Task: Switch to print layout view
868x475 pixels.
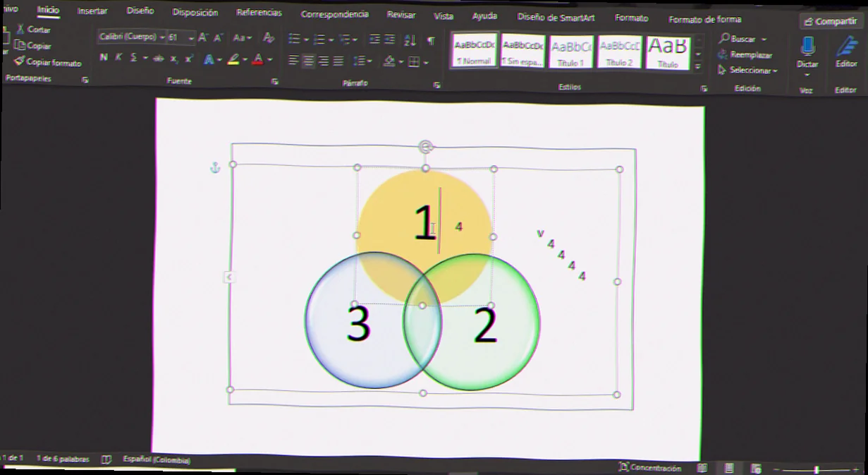Action: coord(729,468)
